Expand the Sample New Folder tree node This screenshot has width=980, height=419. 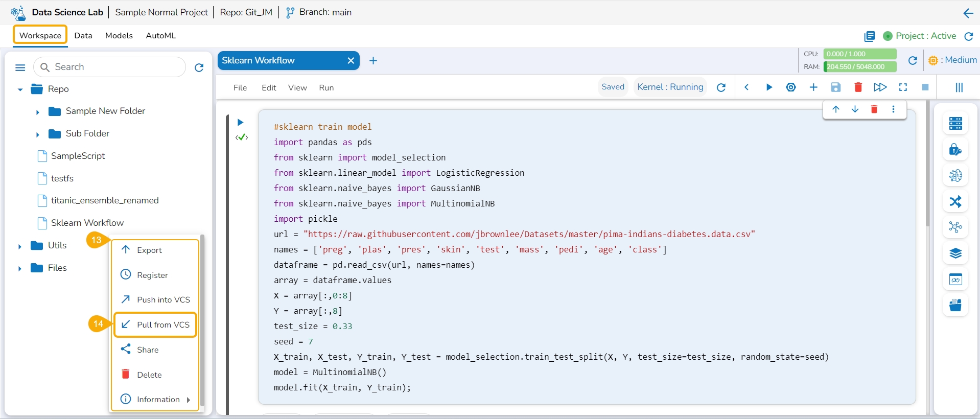[37, 112]
